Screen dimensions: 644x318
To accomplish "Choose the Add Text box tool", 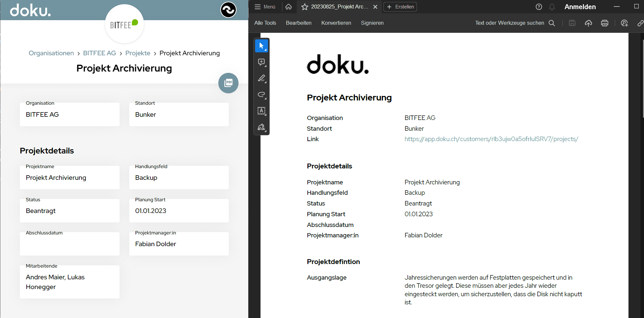I will pyautogui.click(x=262, y=111).
